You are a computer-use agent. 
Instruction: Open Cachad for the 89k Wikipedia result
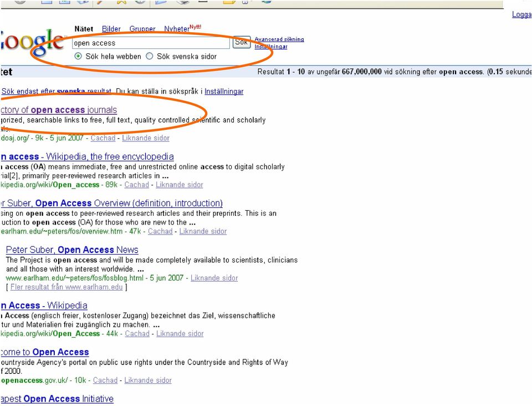click(x=137, y=185)
